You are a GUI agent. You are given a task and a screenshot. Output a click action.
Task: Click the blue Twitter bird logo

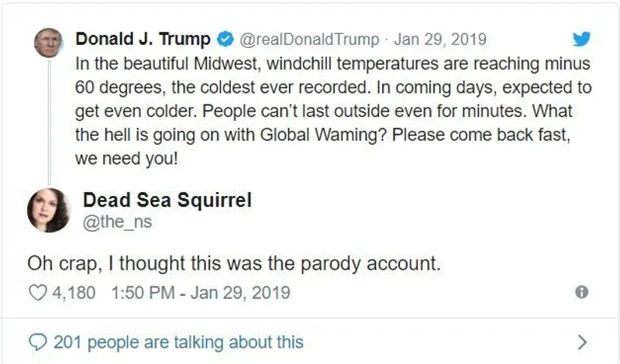click(x=581, y=39)
